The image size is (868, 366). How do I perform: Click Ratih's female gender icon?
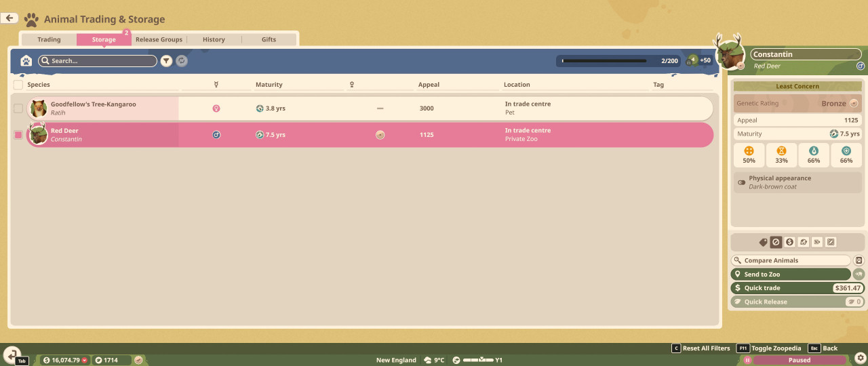(216, 108)
